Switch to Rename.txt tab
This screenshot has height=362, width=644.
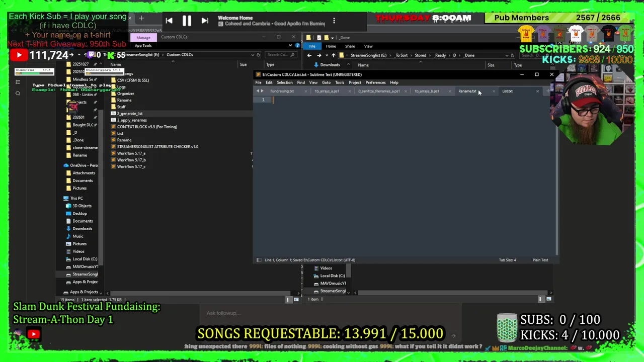(467, 91)
